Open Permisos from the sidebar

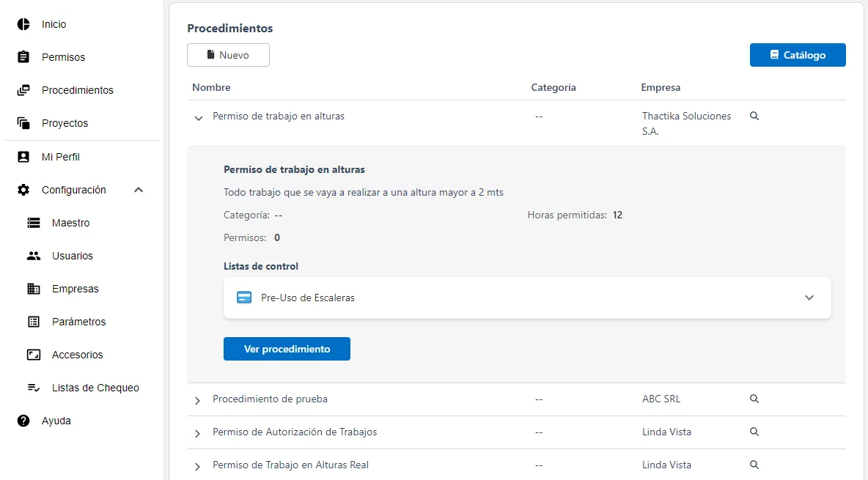[x=63, y=57]
